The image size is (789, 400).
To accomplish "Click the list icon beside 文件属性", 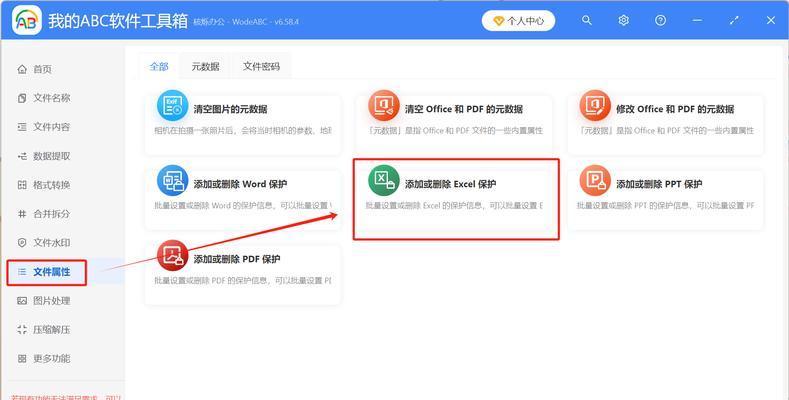I will click(x=22, y=272).
